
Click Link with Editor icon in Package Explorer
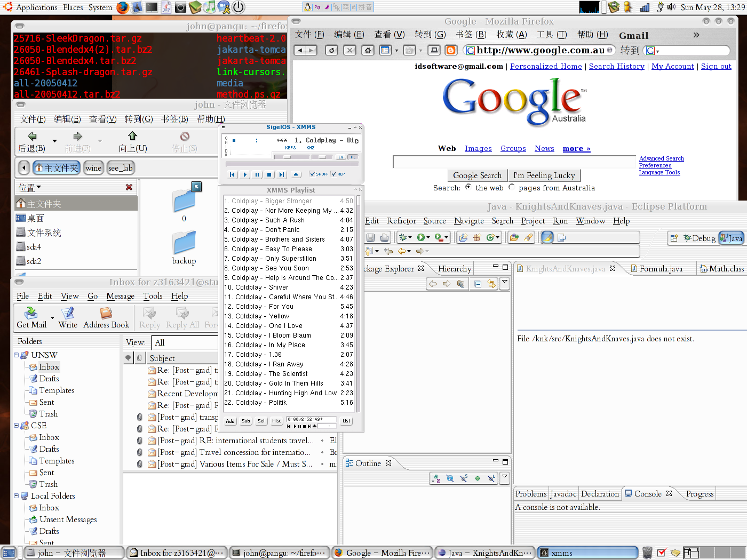click(x=491, y=284)
